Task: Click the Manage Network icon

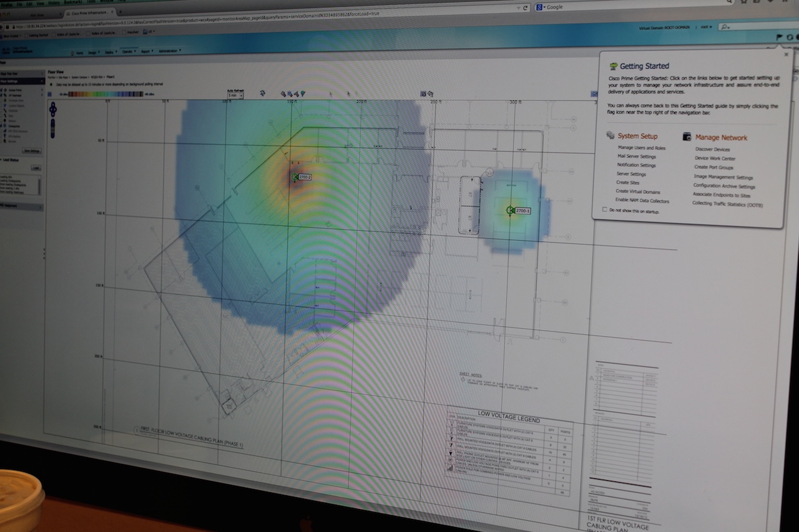Action: (687, 136)
